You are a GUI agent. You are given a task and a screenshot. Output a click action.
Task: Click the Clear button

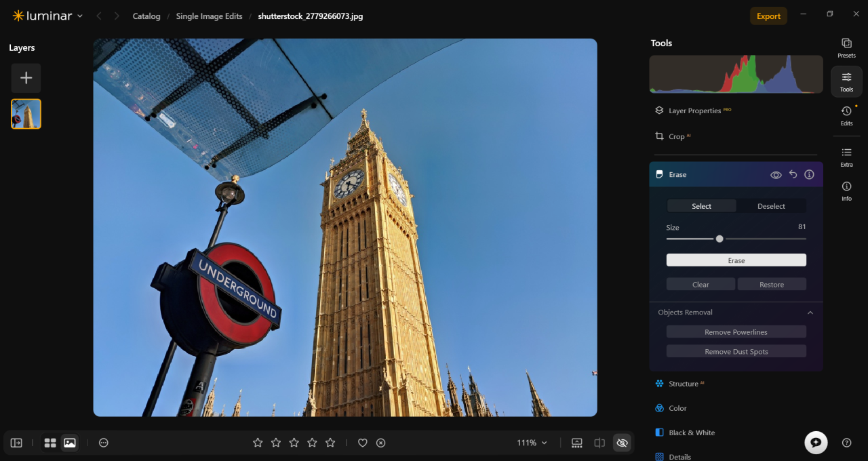(x=701, y=285)
